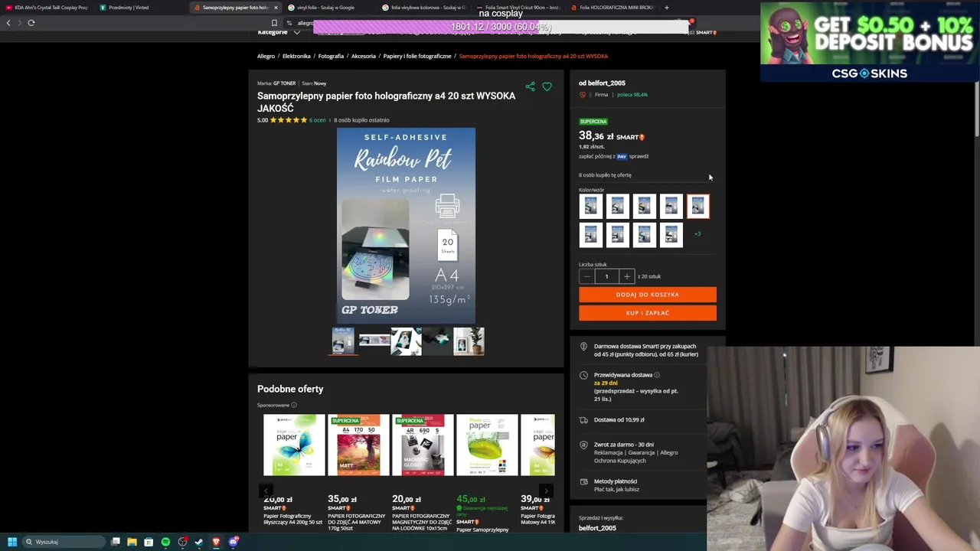Select first product gallery thumbnail
Image resolution: width=980 pixels, height=551 pixels.
(343, 341)
